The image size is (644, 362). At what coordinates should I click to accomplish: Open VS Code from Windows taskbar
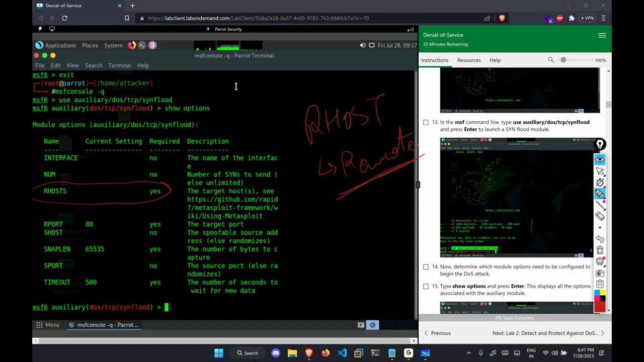[x=342, y=353]
